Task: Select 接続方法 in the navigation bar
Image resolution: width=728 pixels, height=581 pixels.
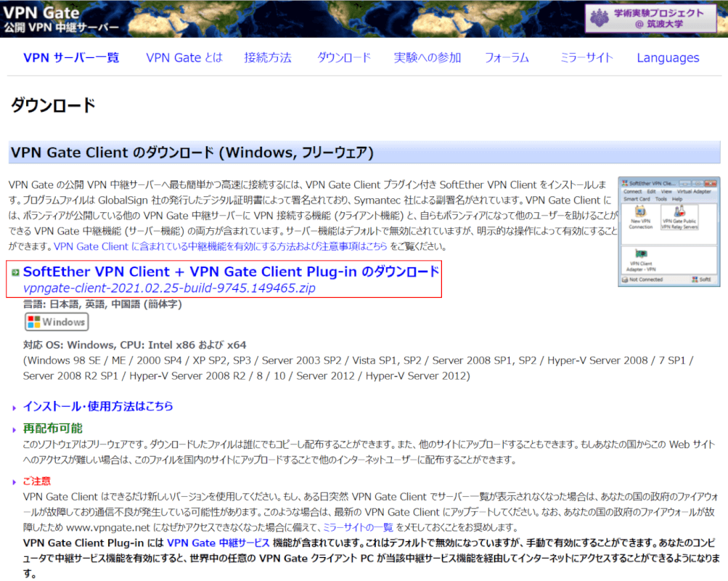Action: point(268,58)
